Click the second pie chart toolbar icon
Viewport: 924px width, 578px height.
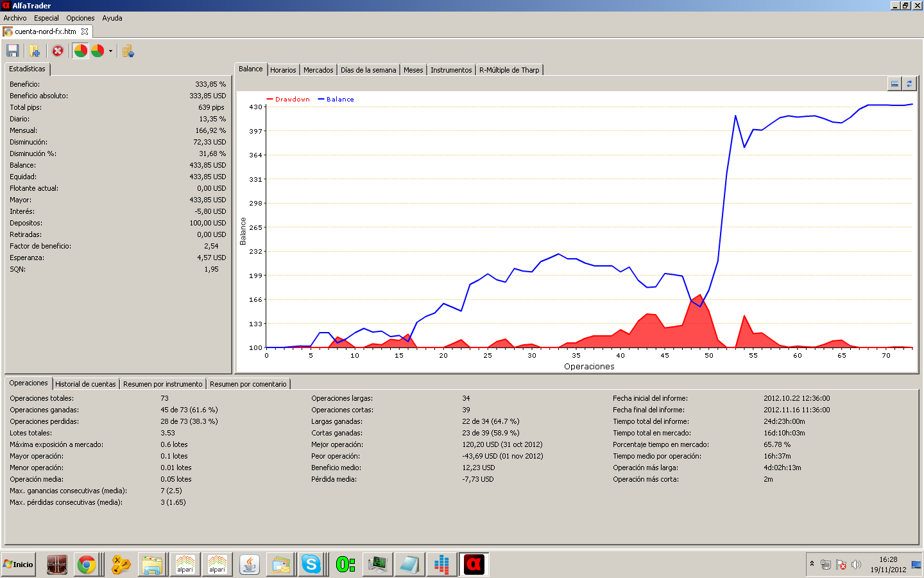tap(98, 51)
